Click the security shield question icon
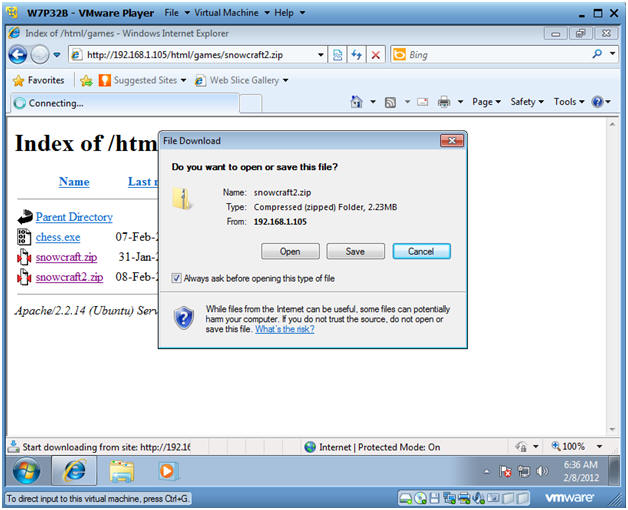Screen dimensions: 628x510 (x=184, y=318)
